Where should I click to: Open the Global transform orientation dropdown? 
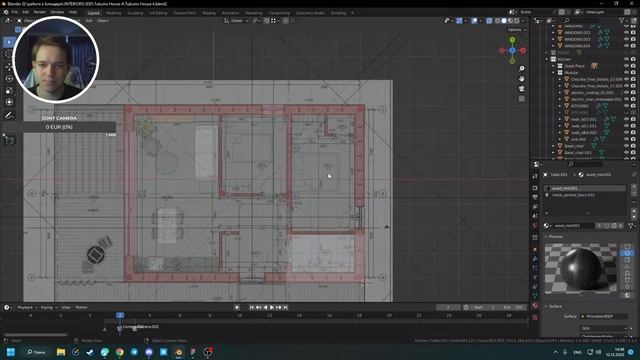237,20
